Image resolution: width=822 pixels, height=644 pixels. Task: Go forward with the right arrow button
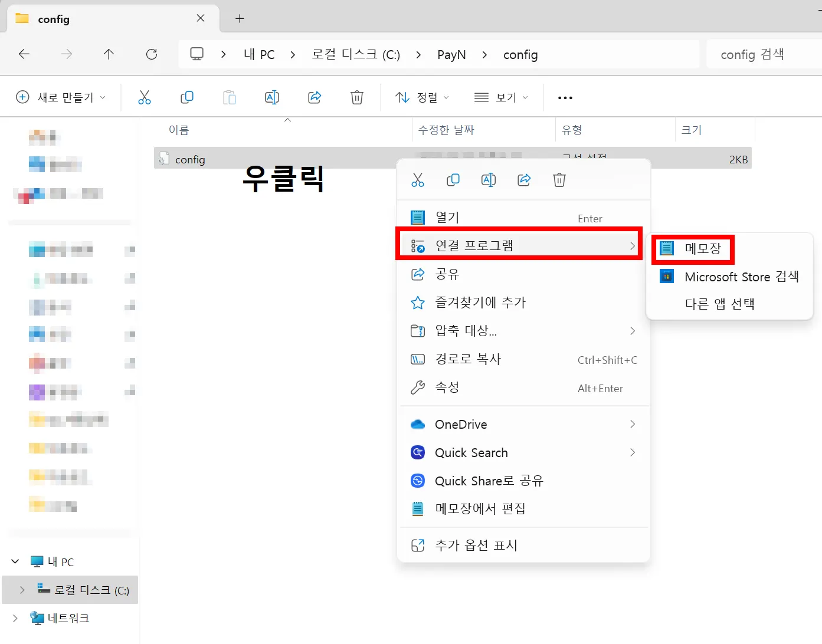(x=67, y=54)
